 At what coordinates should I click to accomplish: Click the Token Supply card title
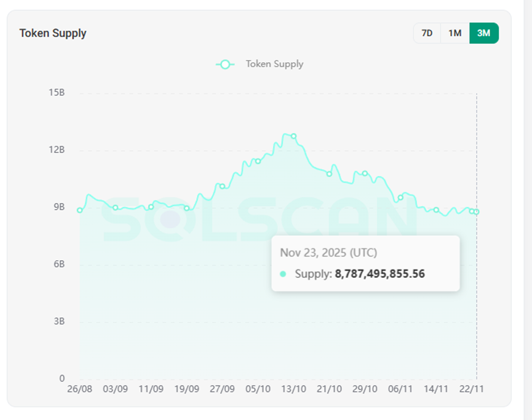[53, 33]
